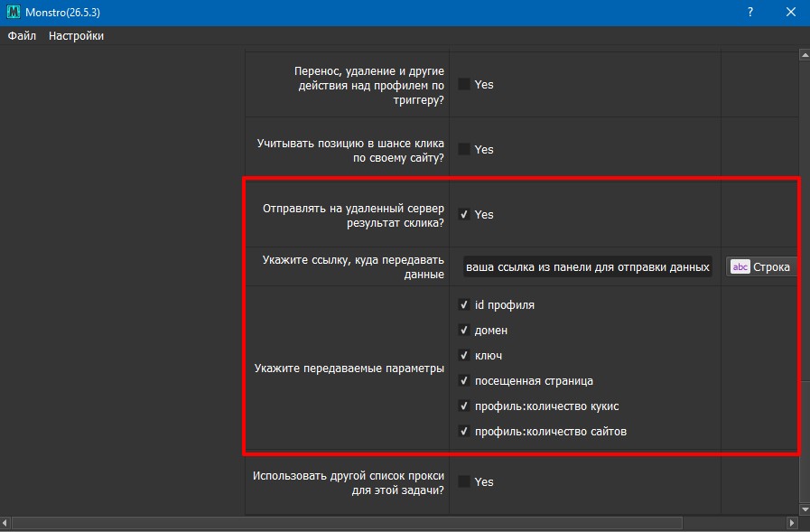Enable "Использовать другой список прокси" checkbox
This screenshot has height=532, width=810.
464,481
